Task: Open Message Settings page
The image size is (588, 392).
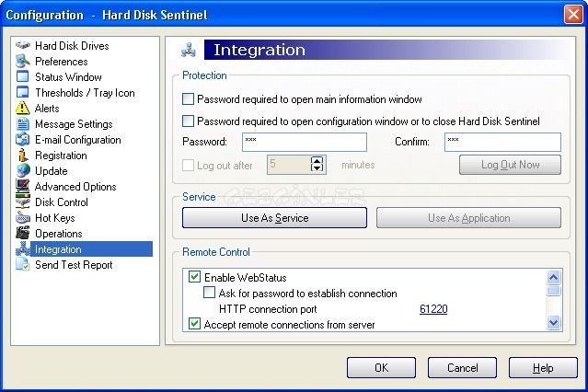Action: coord(74,124)
